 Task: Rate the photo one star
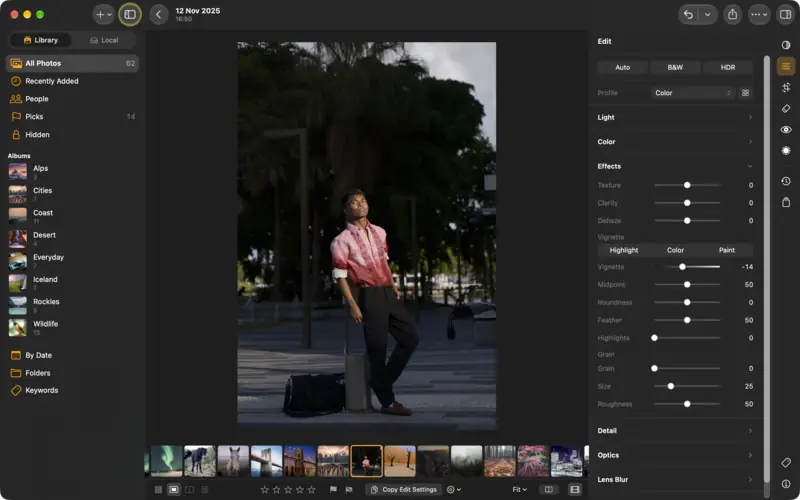click(x=264, y=489)
